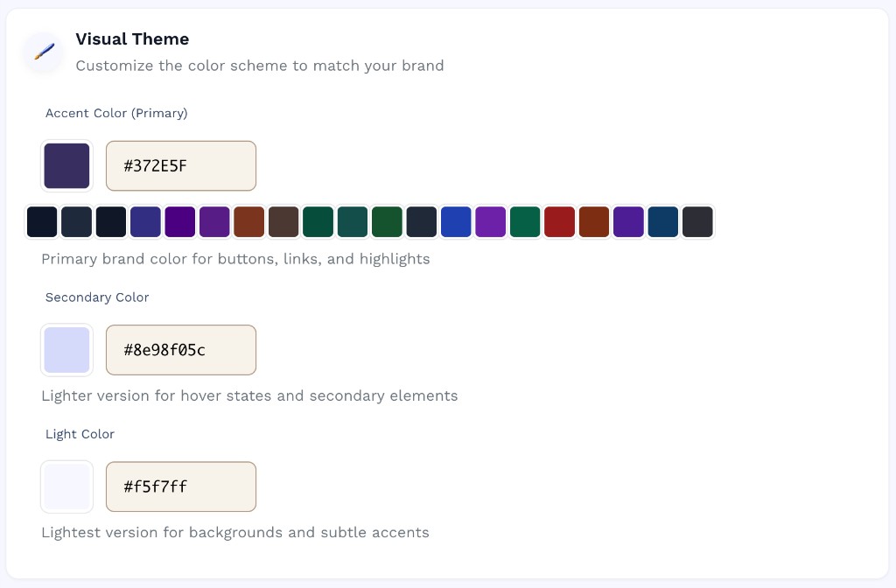This screenshot has height=588, width=896.
Task: Select the emerald preset left of dark red
Action: [525, 221]
